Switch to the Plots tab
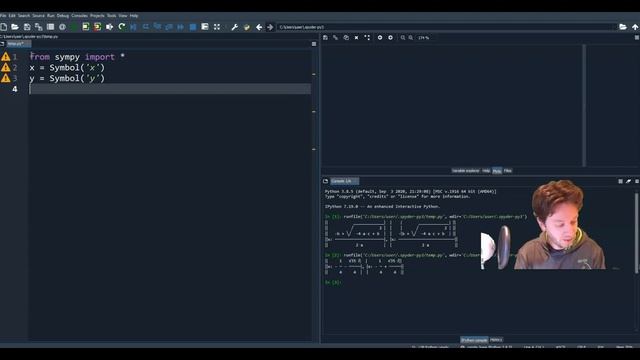The image size is (640, 360). [x=497, y=171]
